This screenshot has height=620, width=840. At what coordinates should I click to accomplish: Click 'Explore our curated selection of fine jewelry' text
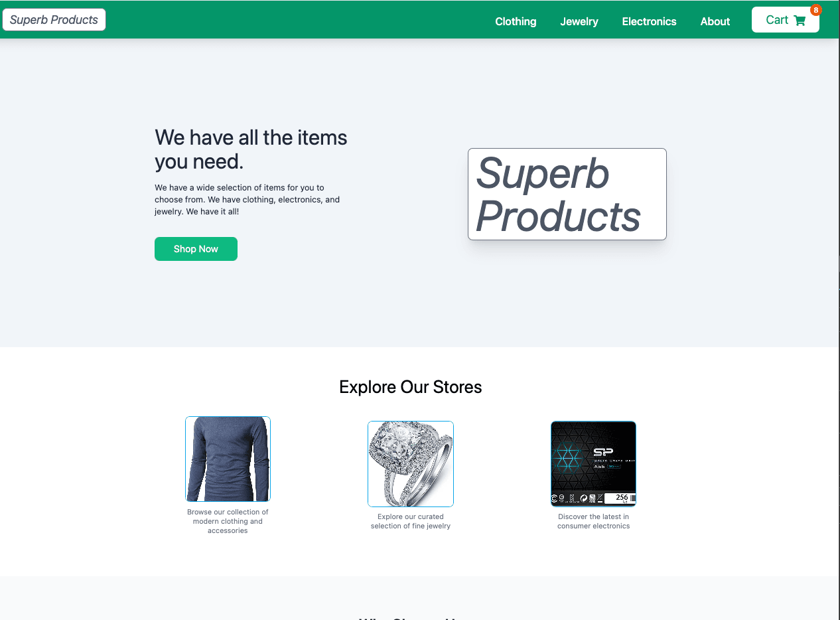[411, 521]
